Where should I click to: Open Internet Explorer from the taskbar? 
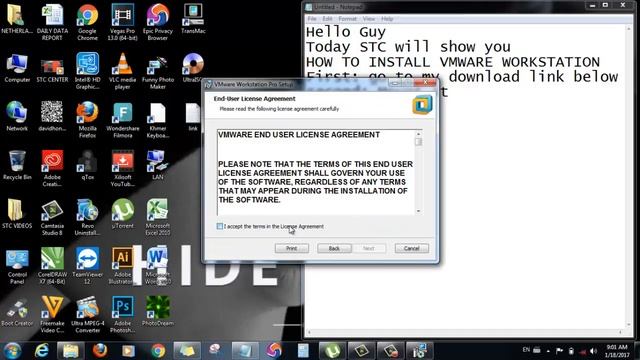tap(41, 351)
